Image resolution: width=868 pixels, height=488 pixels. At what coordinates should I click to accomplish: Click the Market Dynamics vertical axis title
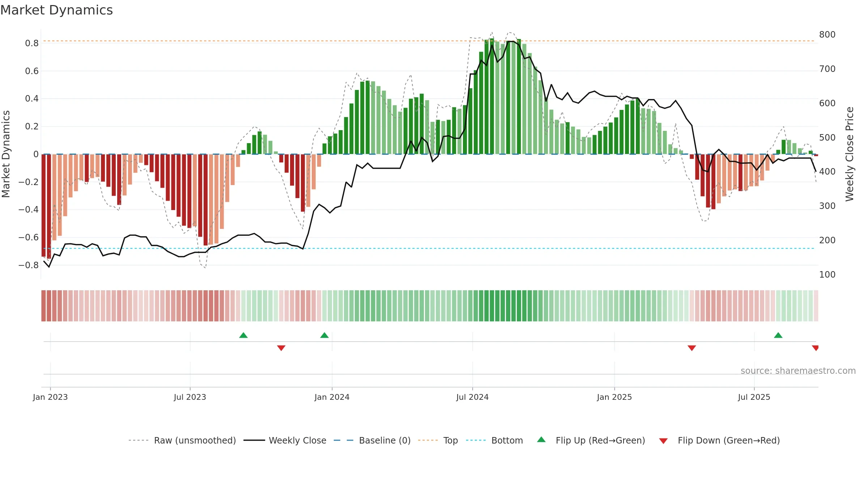(x=6, y=154)
